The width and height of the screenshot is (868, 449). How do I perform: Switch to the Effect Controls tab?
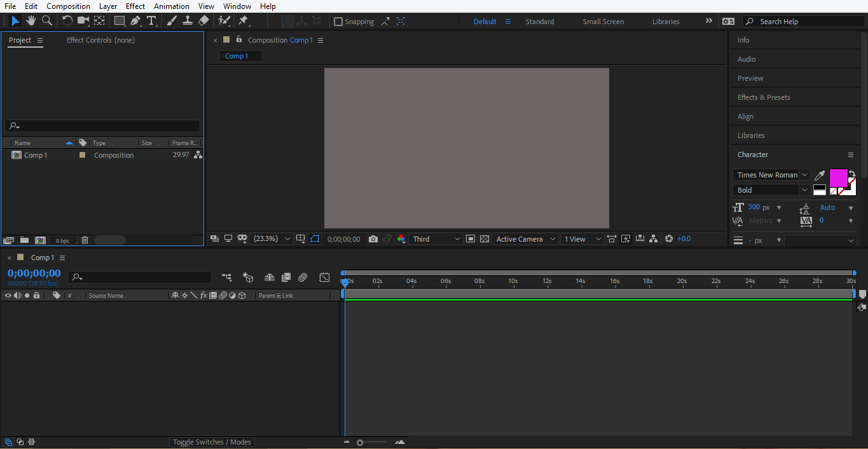pos(101,39)
